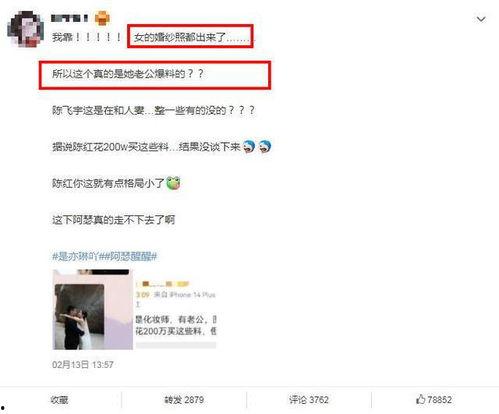Viewport: 499px width, 414px height.
Task: Click the 78852 like count
Action: (x=439, y=399)
